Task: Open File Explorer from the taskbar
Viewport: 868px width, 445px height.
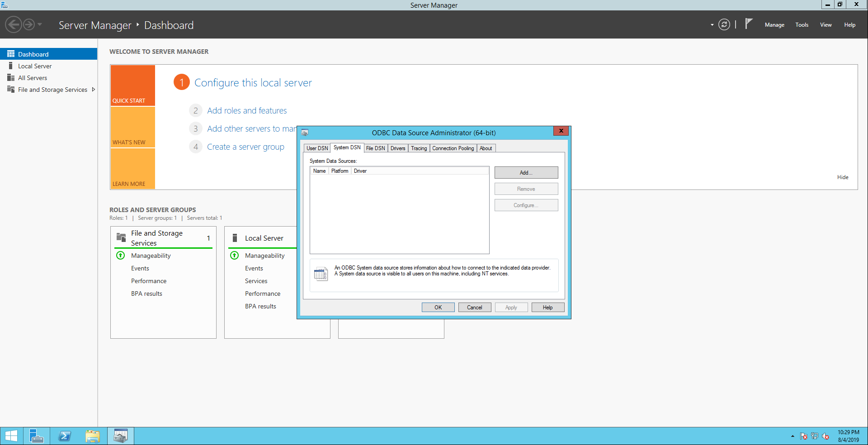Action: point(93,436)
